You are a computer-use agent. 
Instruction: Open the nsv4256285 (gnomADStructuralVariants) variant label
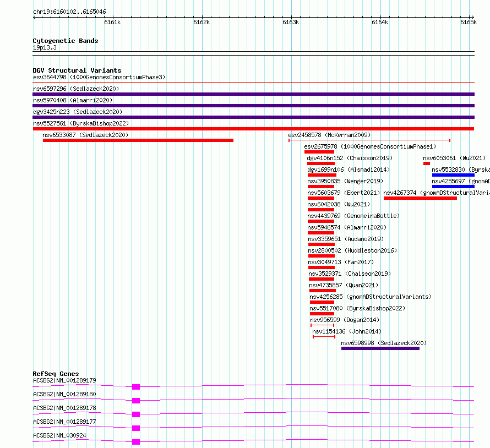[371, 297]
